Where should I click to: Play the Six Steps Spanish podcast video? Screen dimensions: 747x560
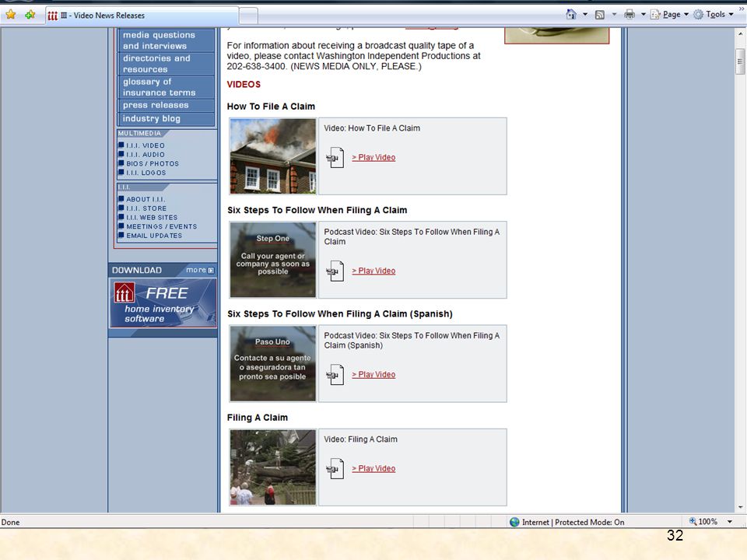(373, 375)
